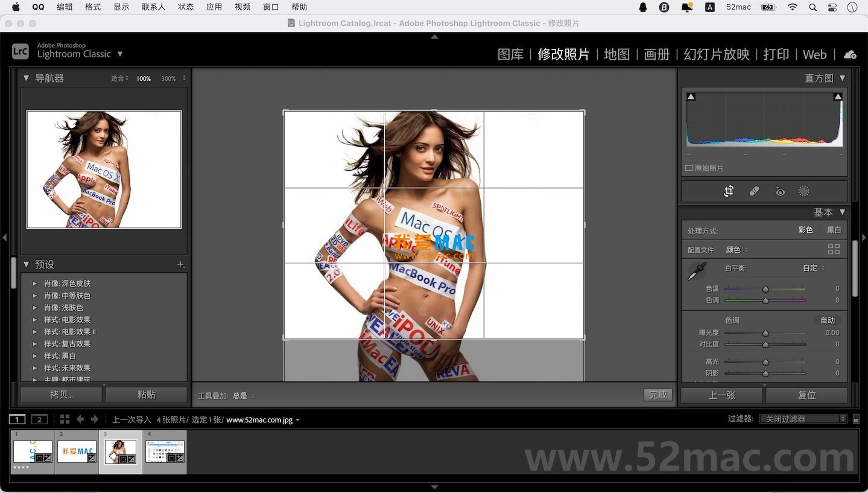Screen dimensions: 868x493
Task: Open the 工具叠加 总是 dropdown
Action: point(244,396)
